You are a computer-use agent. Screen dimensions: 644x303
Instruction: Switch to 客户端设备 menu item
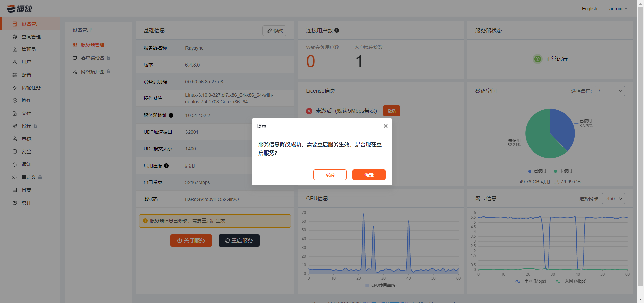pyautogui.click(x=93, y=58)
